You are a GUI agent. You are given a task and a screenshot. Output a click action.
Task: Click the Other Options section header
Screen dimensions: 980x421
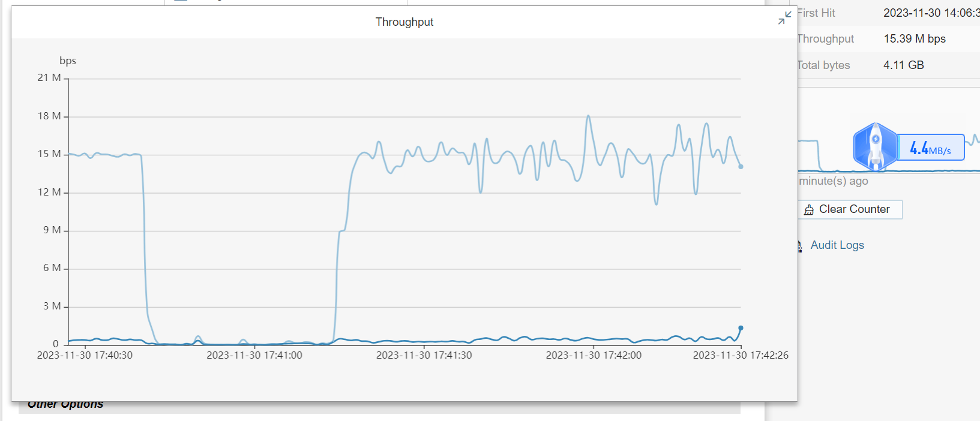click(x=65, y=405)
